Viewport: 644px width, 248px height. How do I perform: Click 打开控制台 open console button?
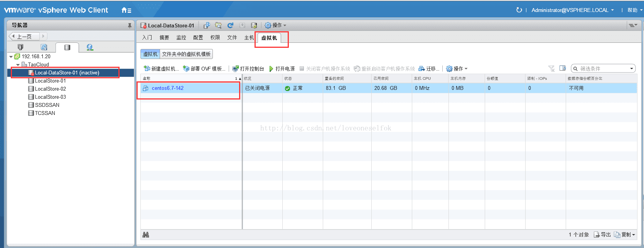(x=248, y=69)
